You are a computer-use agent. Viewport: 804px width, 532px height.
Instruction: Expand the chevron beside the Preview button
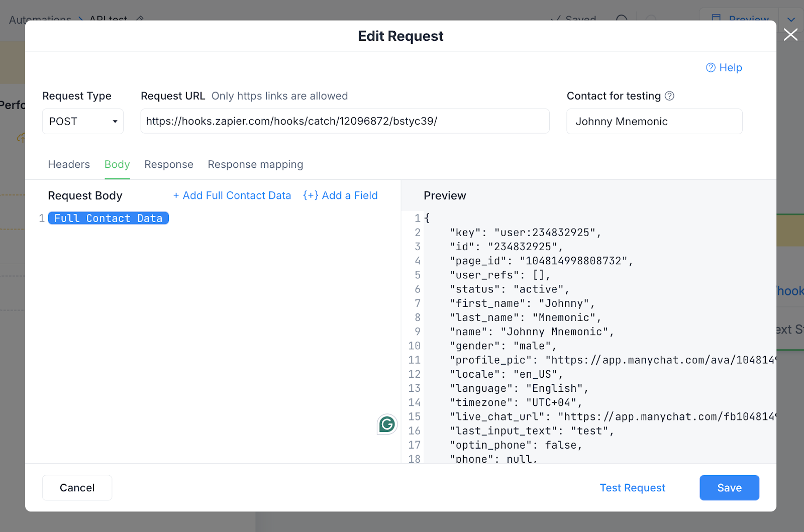point(791,20)
